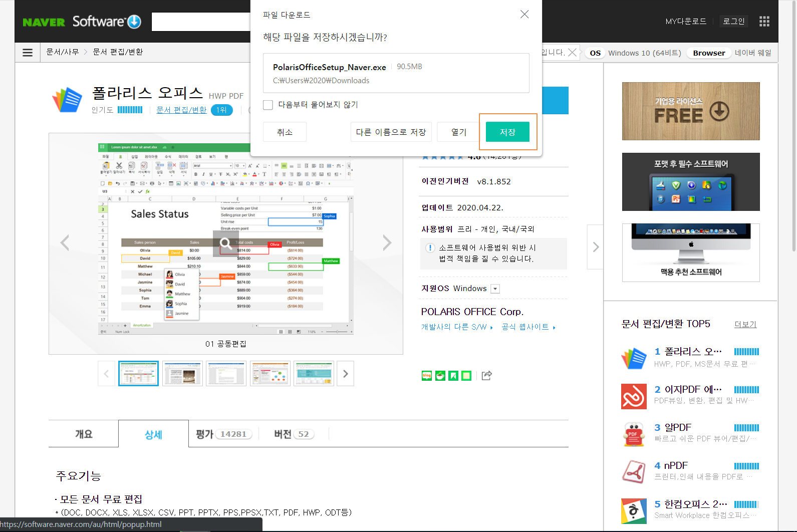Image resolution: width=797 pixels, height=532 pixels.
Task: Click the NAVER logo text
Action: (44, 23)
